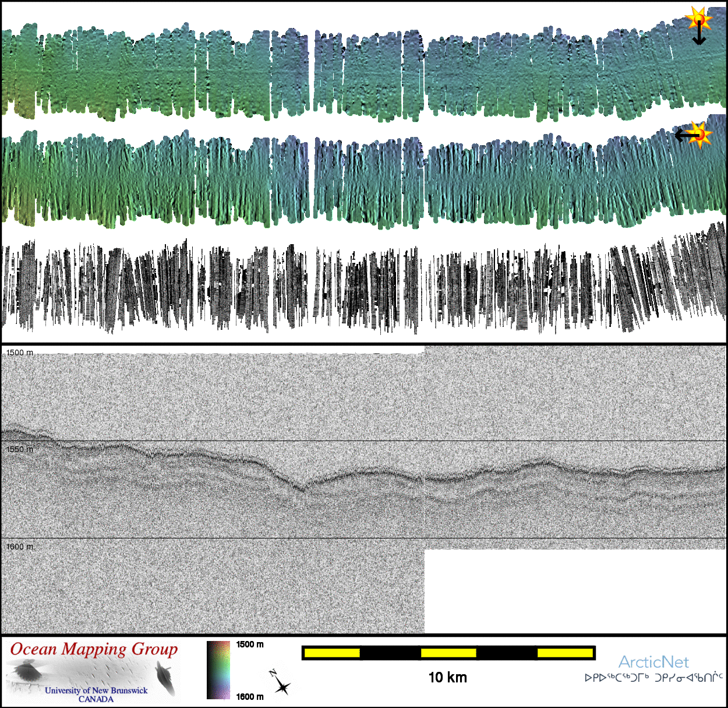
Task: Select the 1600 m legend label
Action: (x=250, y=696)
